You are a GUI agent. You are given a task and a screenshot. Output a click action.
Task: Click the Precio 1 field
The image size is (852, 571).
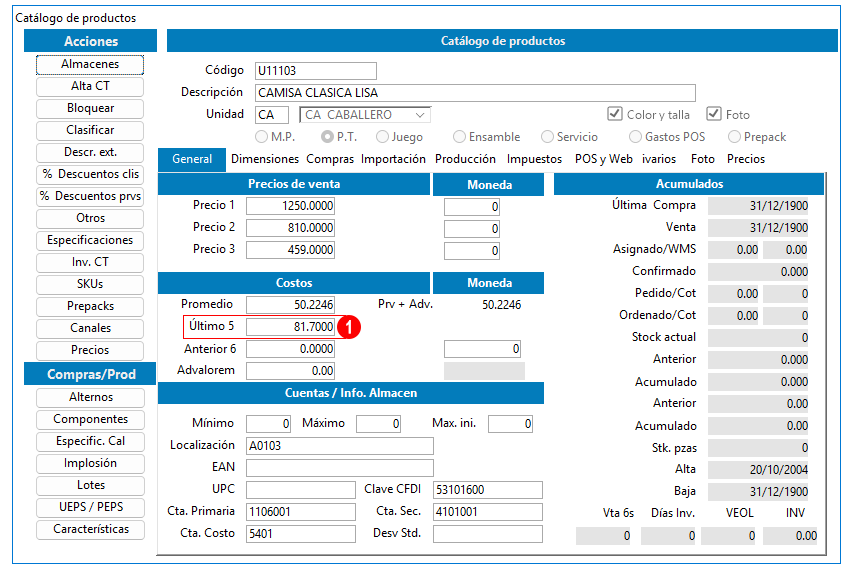290,206
